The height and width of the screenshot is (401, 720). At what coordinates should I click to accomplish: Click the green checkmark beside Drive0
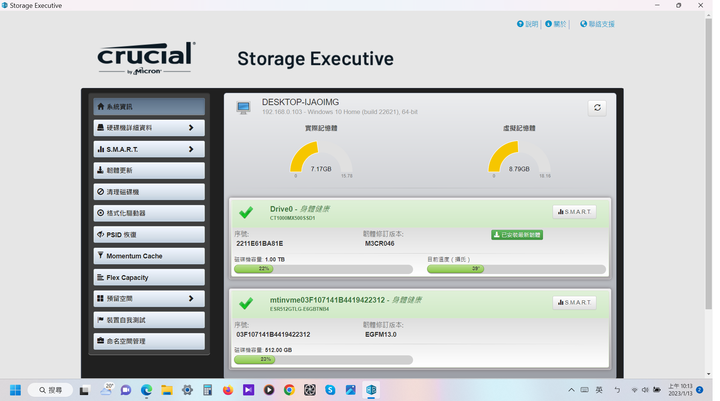pos(246,212)
